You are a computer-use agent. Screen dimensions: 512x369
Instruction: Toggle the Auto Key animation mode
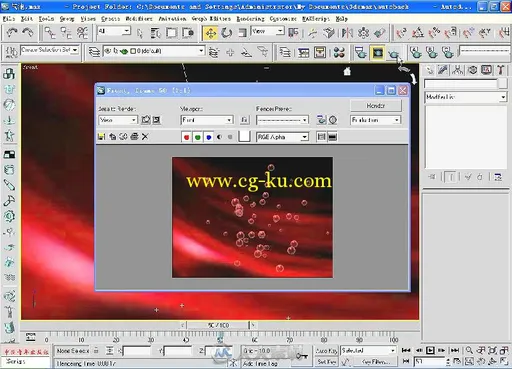click(x=326, y=351)
